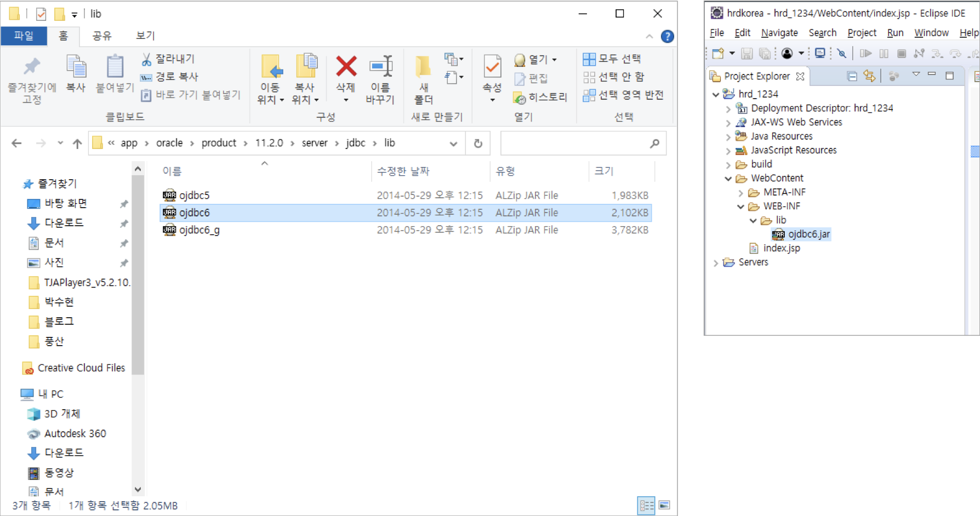Expand the address bar history dropdown
The width and height of the screenshot is (980, 516).
[453, 144]
